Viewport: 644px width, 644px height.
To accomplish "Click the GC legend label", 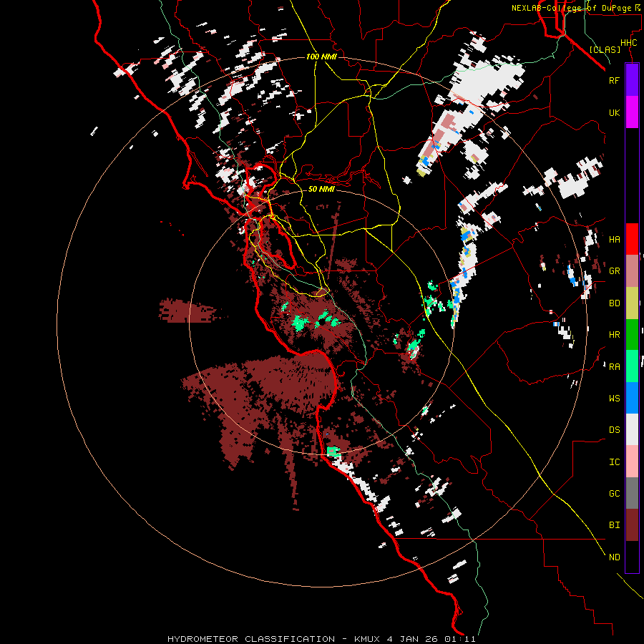I will (x=614, y=494).
